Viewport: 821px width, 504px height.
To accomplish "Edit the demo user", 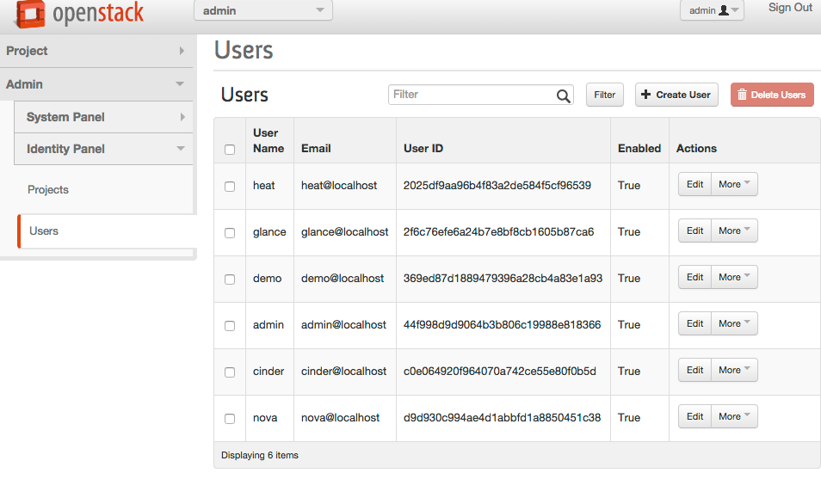I will click(x=694, y=277).
